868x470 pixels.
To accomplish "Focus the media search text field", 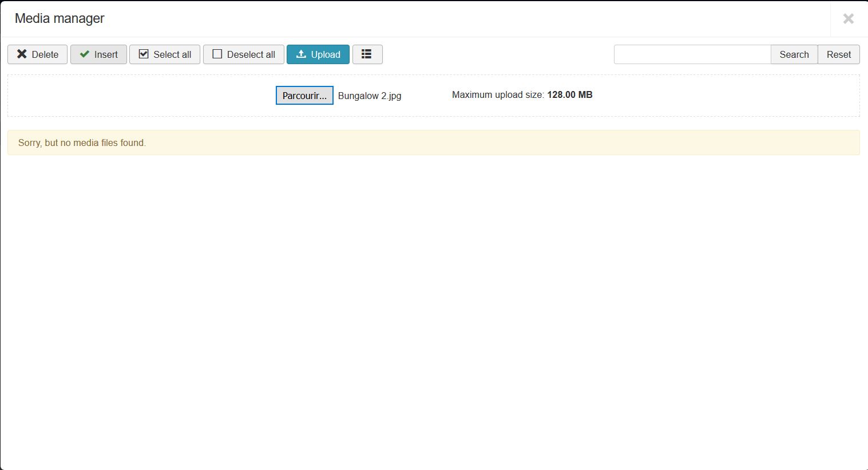I will point(692,54).
